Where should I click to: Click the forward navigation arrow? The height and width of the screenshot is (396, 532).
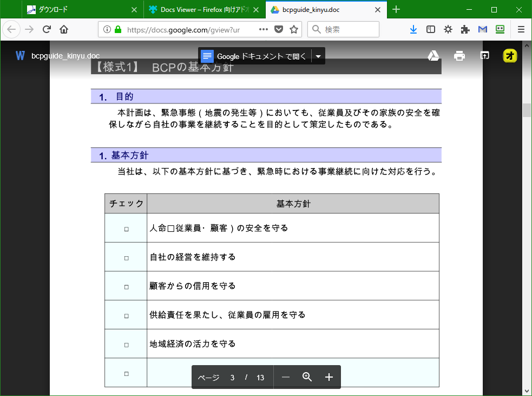[29, 30]
